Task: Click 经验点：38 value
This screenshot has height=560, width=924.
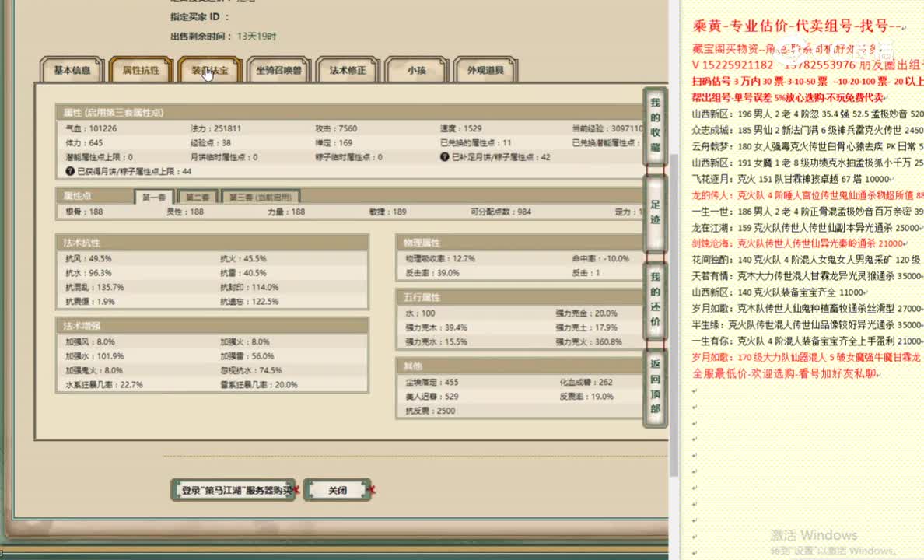Action: click(210, 142)
